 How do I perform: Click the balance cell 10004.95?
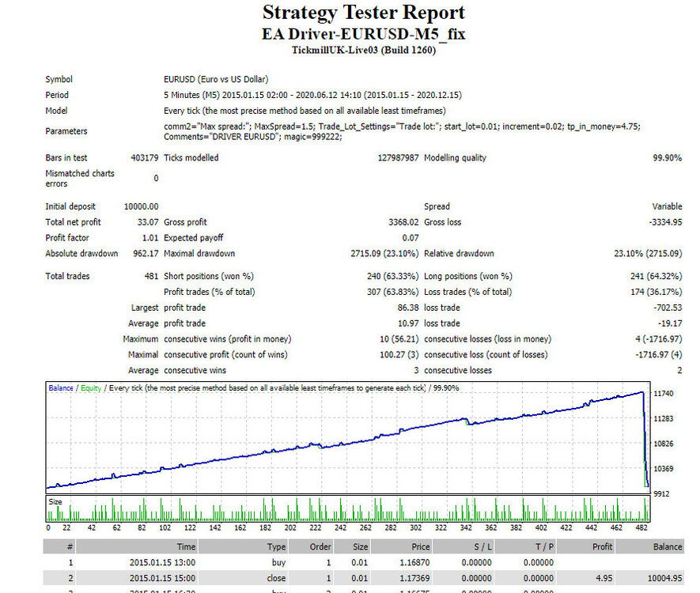point(664,578)
